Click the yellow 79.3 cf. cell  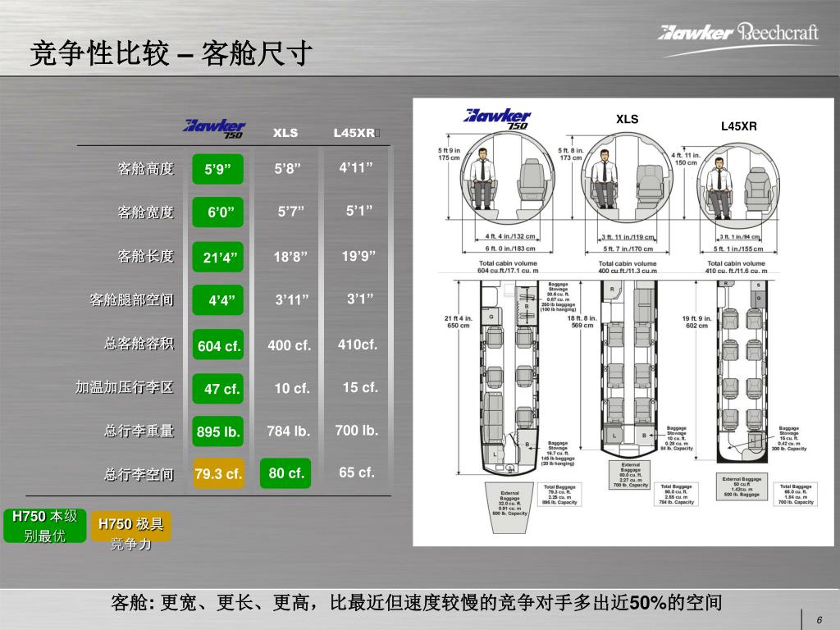[x=218, y=473]
